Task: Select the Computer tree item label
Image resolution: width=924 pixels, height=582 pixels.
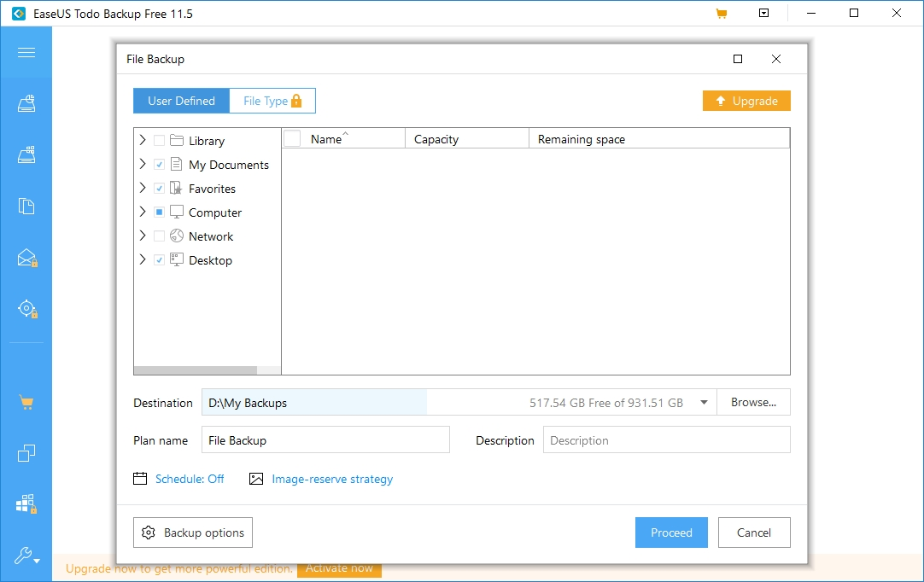Action: (x=215, y=212)
